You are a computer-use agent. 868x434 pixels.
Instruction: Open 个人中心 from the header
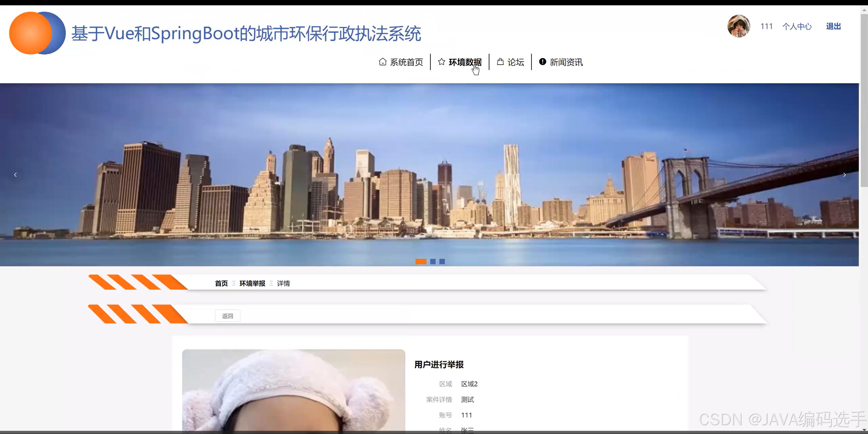797,26
